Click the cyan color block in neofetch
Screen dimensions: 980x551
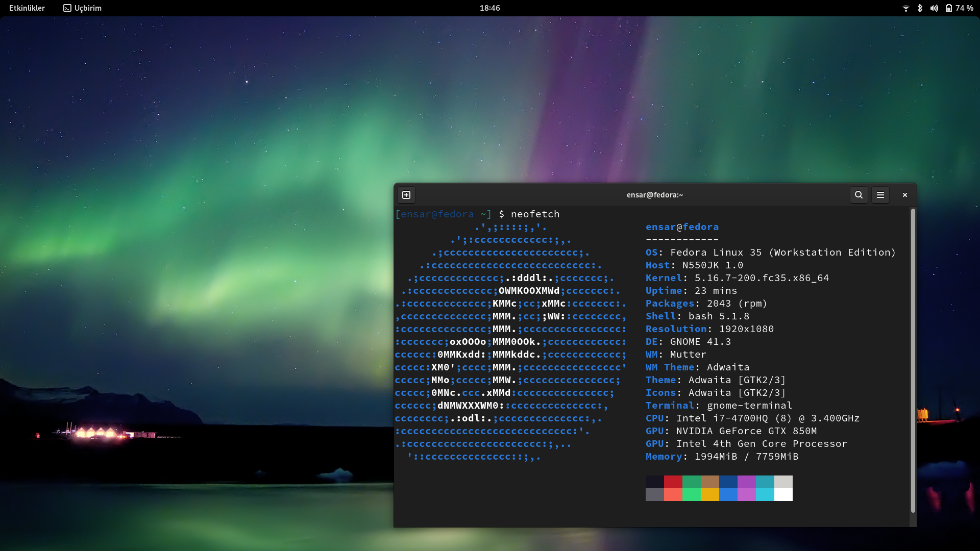coord(765,494)
